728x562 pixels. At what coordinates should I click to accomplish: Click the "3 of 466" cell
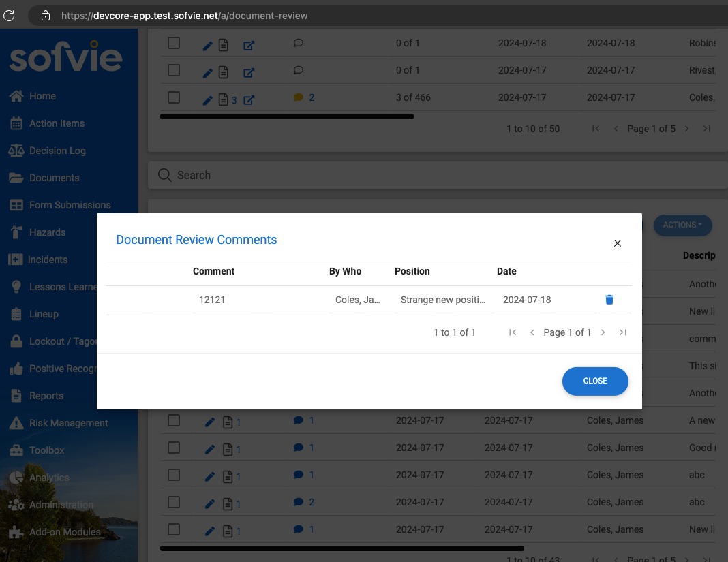[x=413, y=97]
